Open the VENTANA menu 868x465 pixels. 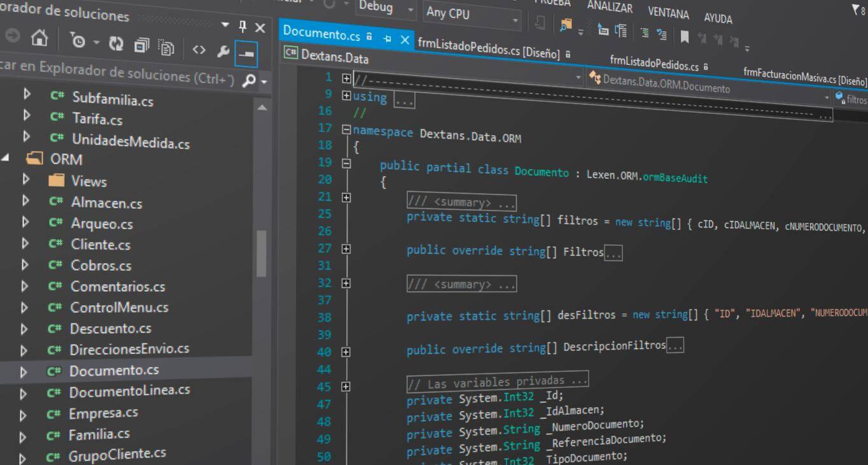[x=668, y=13]
